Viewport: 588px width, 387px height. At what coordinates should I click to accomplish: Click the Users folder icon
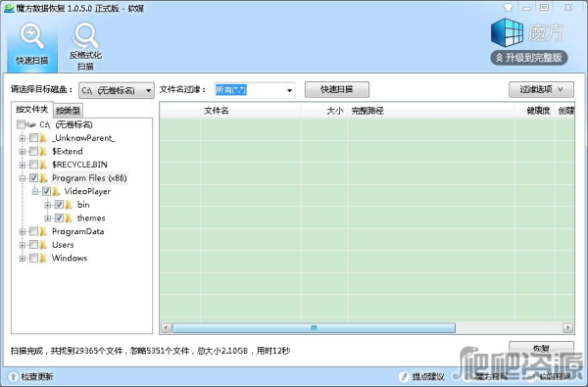pos(44,245)
